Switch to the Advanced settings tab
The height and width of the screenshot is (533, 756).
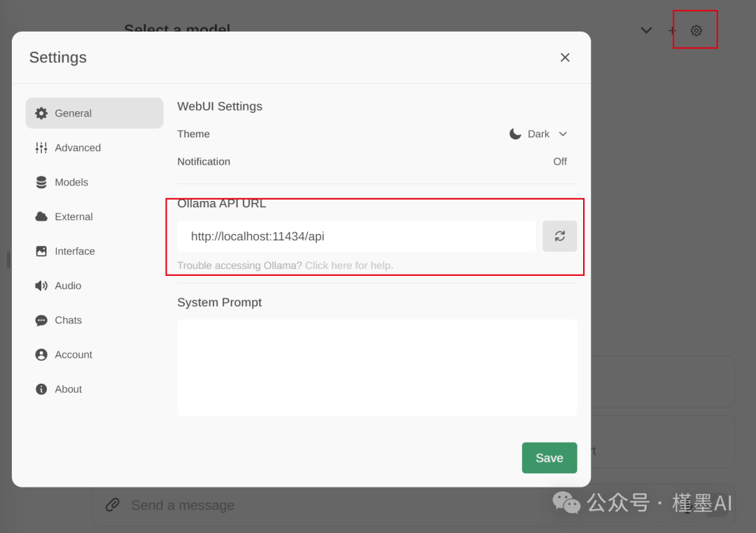(94, 148)
